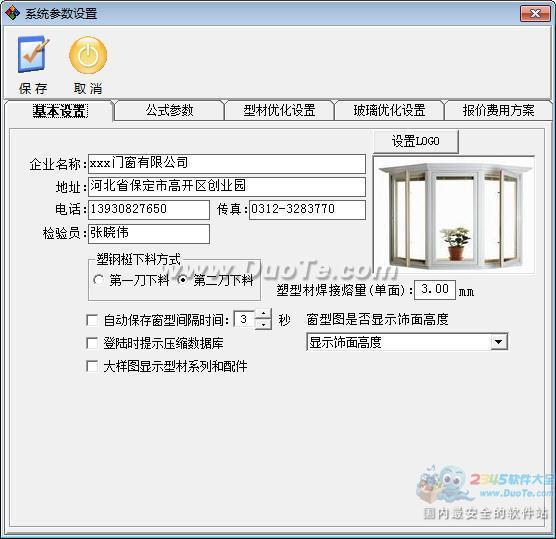Viewport: 556px width, 539px height.
Task: Go to 玻璃优化设置 tab
Action: (389, 110)
